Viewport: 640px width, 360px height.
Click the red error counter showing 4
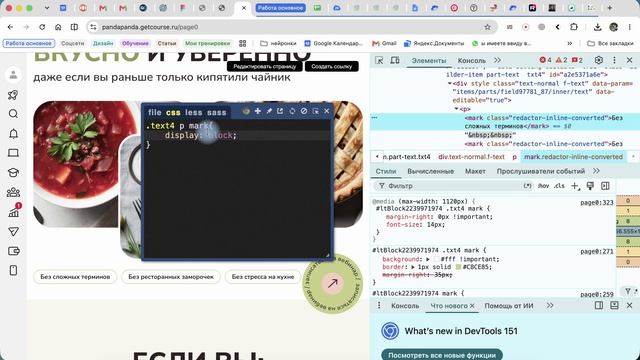545,60
